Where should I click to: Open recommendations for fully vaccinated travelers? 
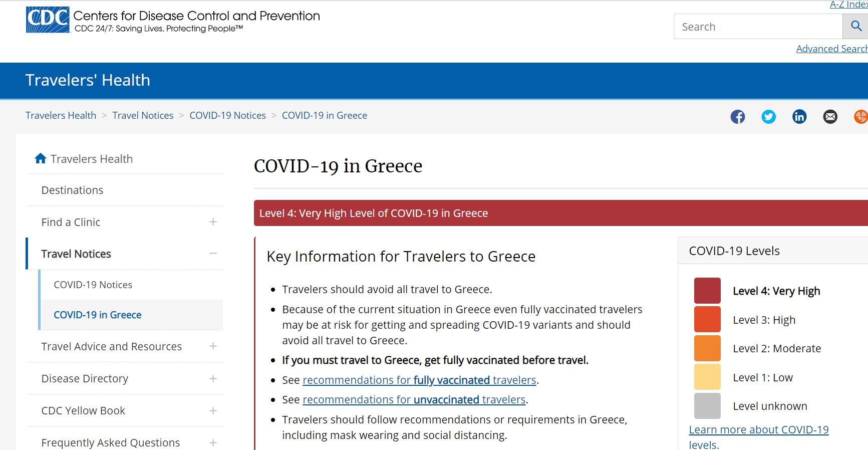pos(419,380)
